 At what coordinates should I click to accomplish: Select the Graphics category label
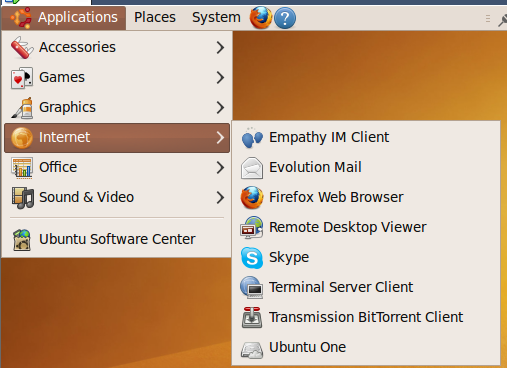[67, 108]
